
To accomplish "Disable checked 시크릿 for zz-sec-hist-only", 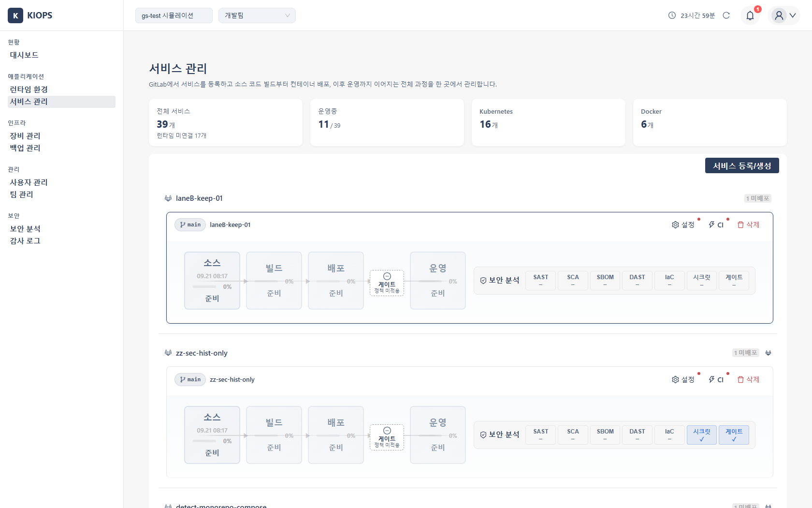I will point(702,435).
